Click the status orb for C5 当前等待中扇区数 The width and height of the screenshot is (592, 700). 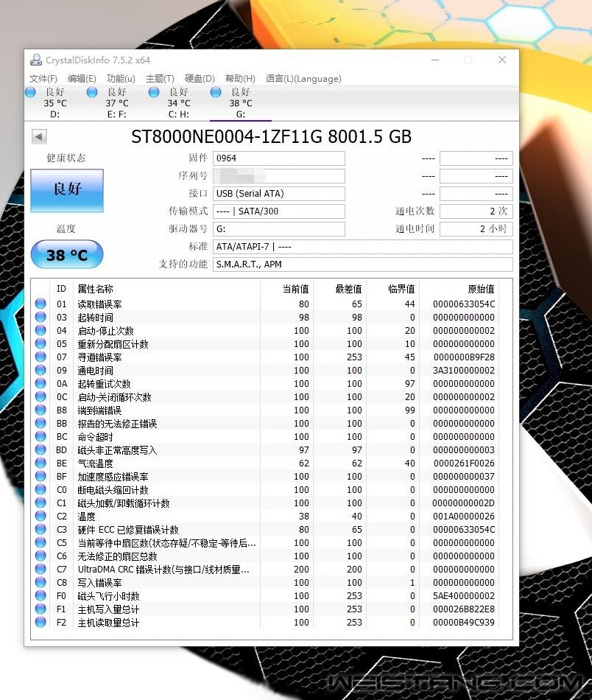coord(40,542)
